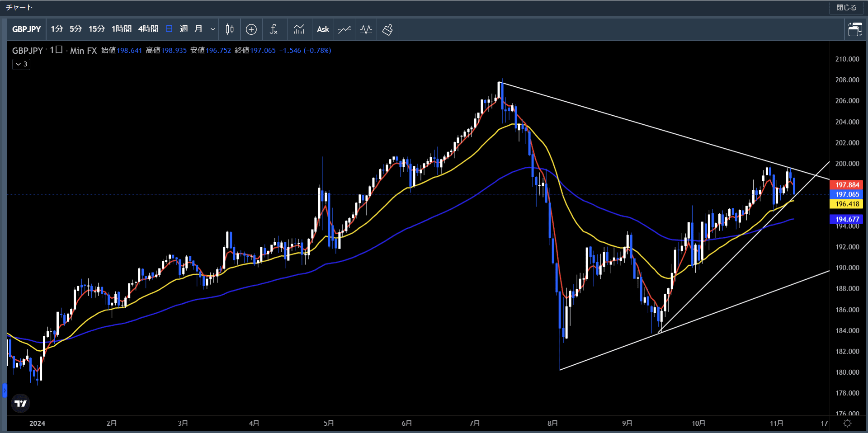This screenshot has height=433, width=868.
Task: Click the 11月 label on time axis
Action: [777, 424]
